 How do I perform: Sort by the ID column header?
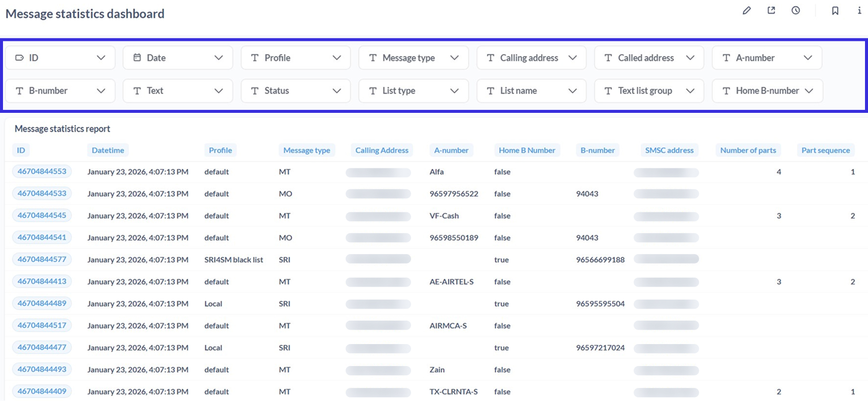[x=21, y=150]
